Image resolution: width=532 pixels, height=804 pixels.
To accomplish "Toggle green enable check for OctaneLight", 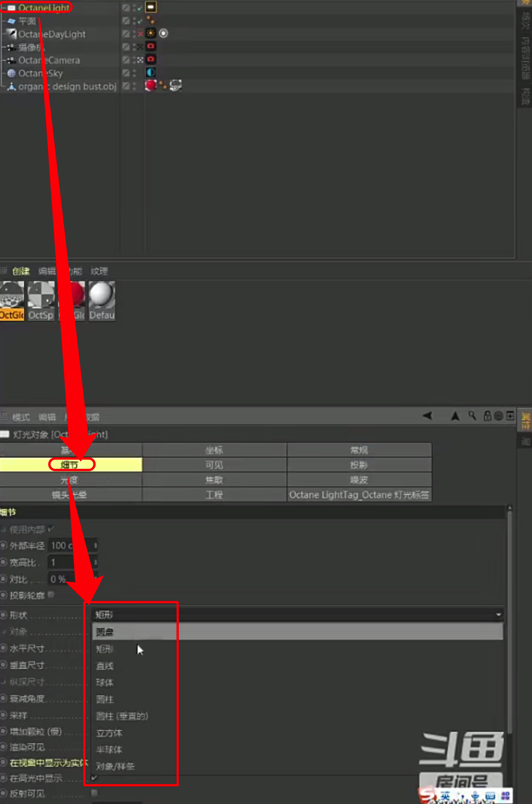I will (x=140, y=8).
